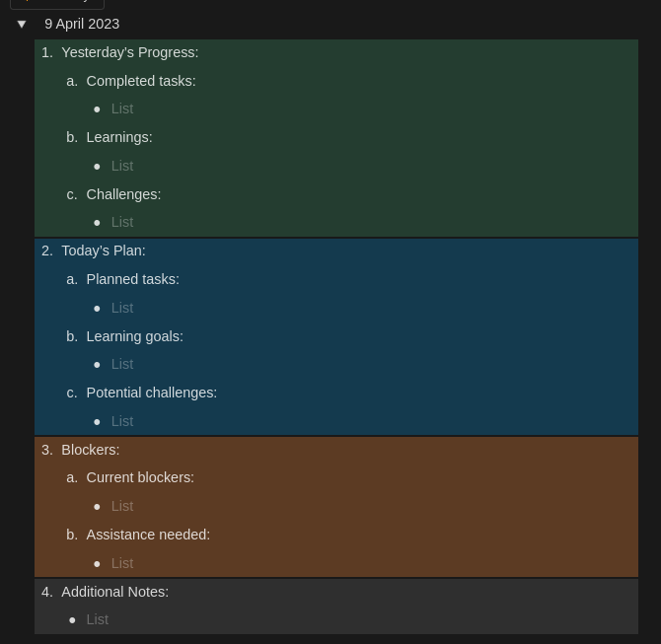Click empty List placeholder under Learnings

click(x=122, y=166)
